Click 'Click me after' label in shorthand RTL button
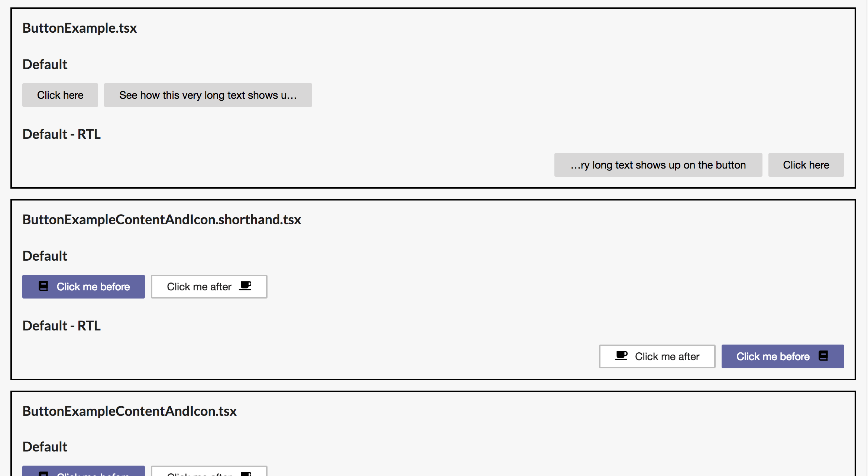 point(667,356)
